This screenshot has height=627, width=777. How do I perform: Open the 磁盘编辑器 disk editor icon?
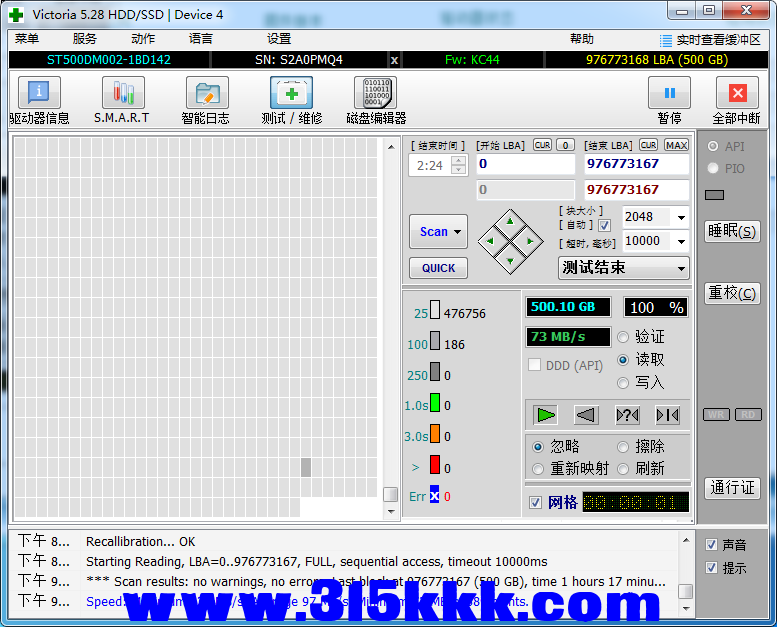coord(375,94)
